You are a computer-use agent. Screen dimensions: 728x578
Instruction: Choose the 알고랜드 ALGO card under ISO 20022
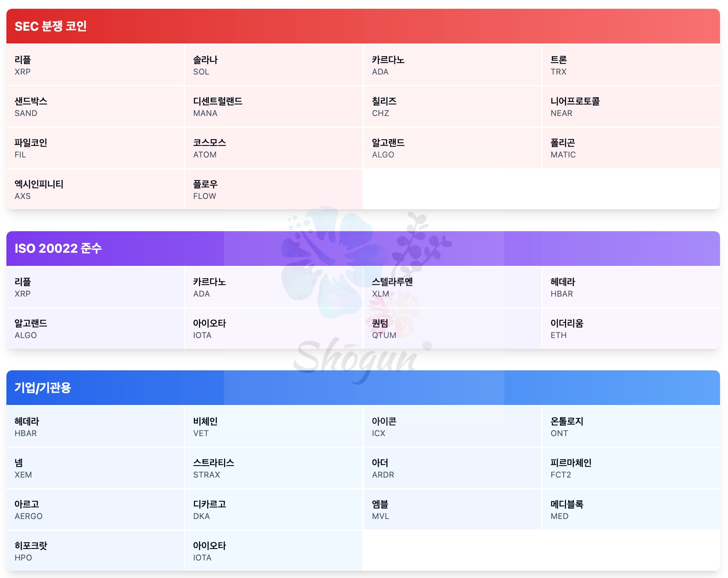[95, 328]
